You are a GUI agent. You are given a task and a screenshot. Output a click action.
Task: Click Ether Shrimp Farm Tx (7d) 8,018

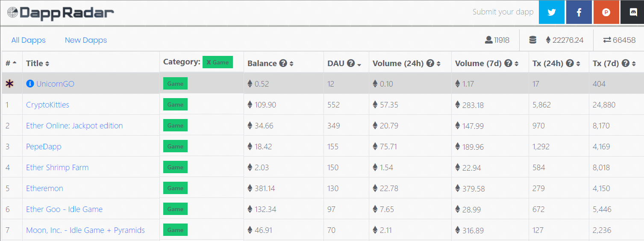[x=601, y=167]
